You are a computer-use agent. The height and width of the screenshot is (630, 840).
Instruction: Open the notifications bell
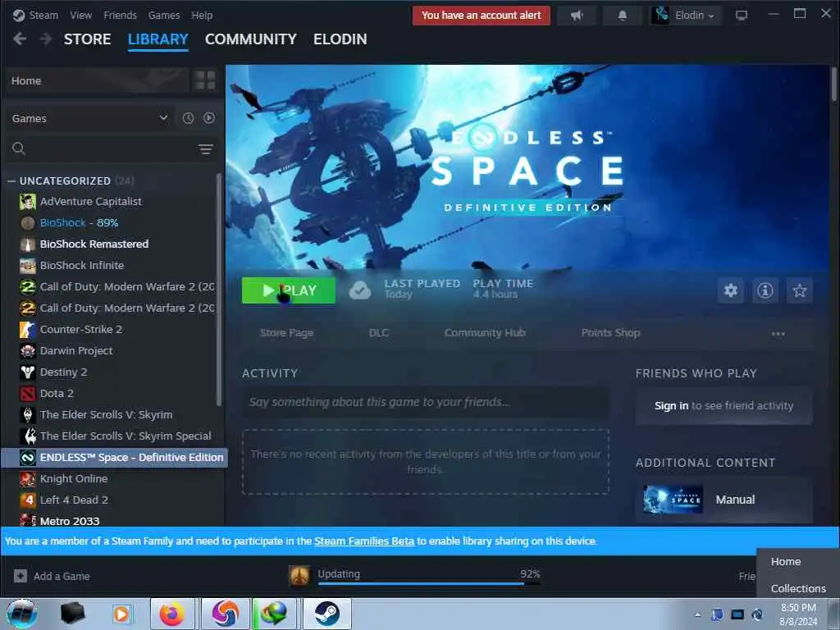pyautogui.click(x=622, y=16)
